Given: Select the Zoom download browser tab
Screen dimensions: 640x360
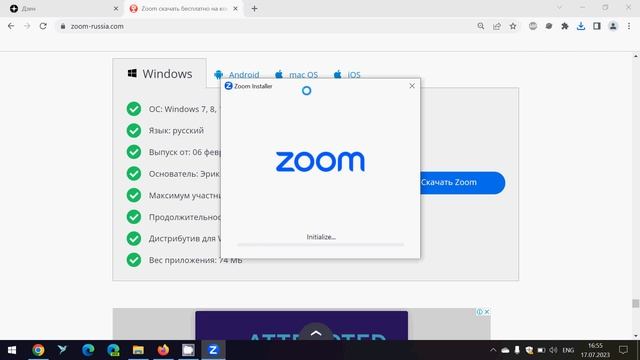Looking at the screenshot, I should (184, 9).
